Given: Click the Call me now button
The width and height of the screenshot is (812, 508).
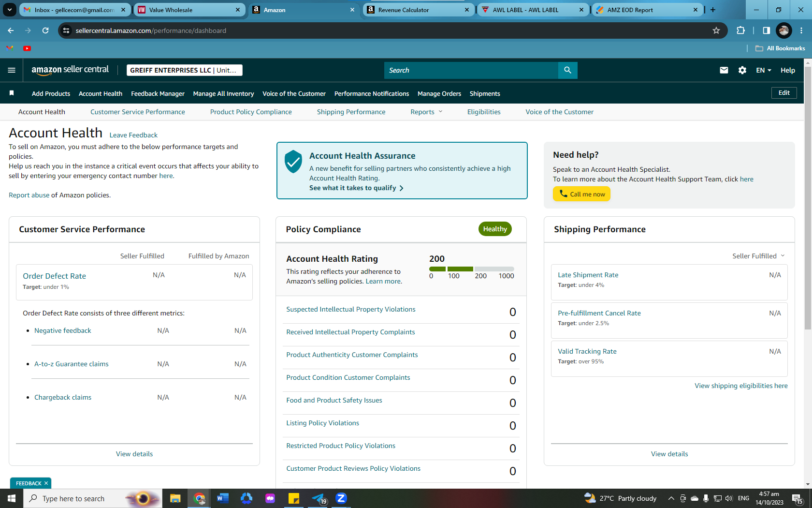Looking at the screenshot, I should point(581,194).
